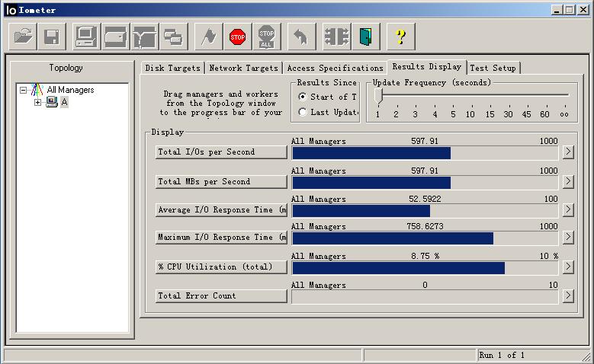Expand manager A in the Topology tree
Viewport: 594px width, 364px height.
(x=37, y=102)
